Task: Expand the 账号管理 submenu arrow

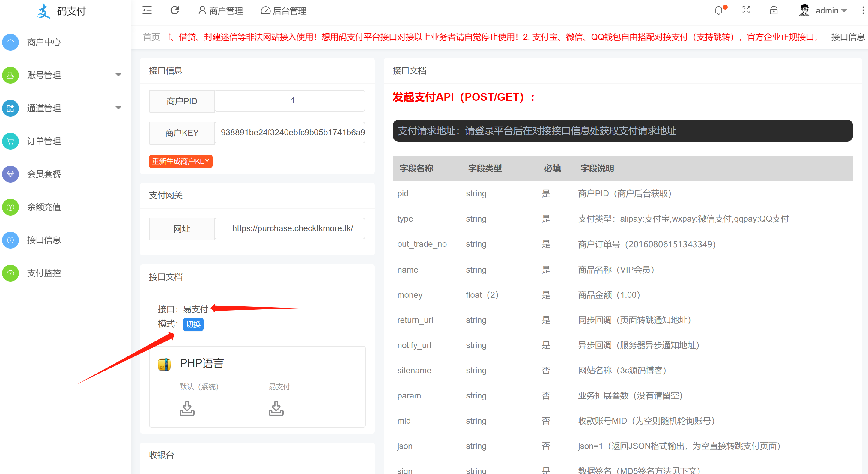Action: pos(118,75)
